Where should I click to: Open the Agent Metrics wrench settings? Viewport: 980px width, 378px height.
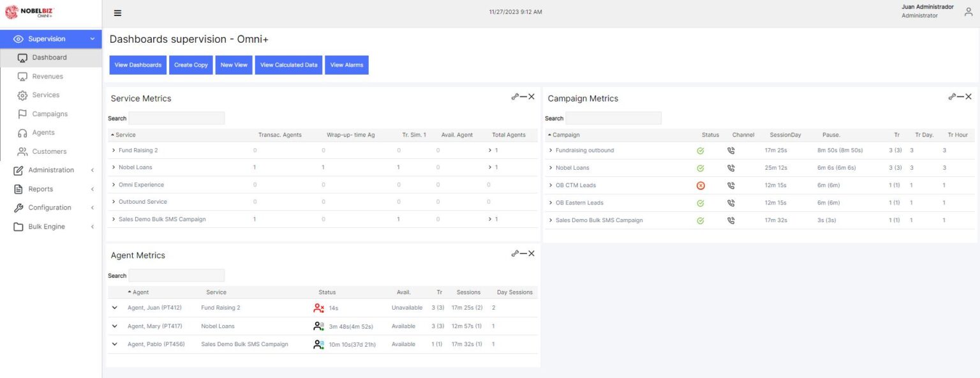click(515, 253)
